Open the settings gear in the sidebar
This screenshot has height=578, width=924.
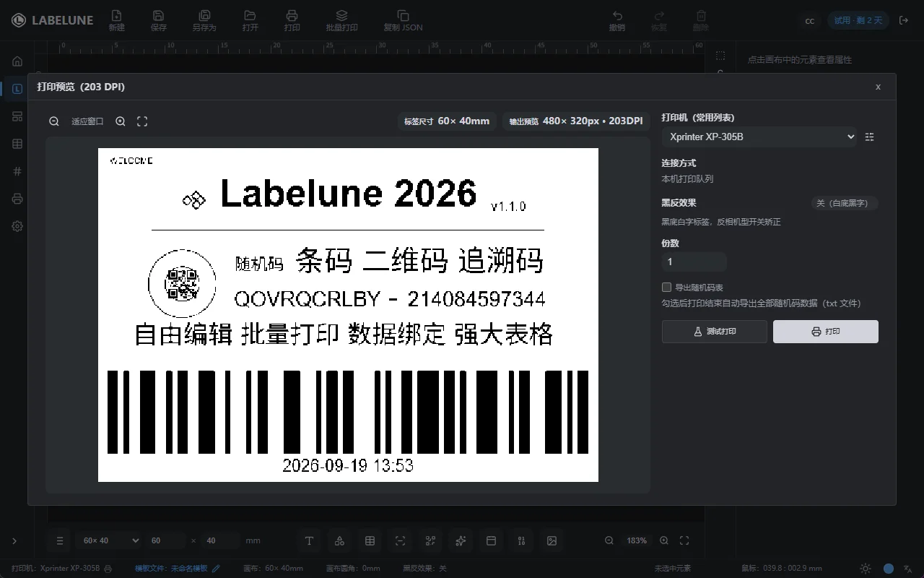[17, 226]
